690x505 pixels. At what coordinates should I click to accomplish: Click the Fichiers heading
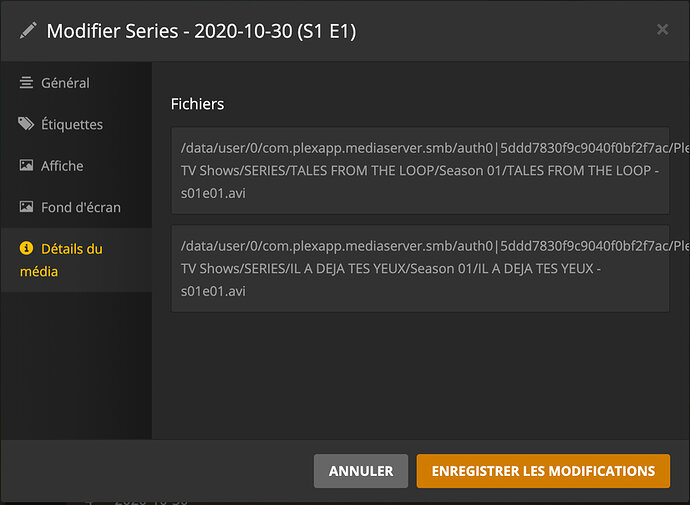[197, 104]
